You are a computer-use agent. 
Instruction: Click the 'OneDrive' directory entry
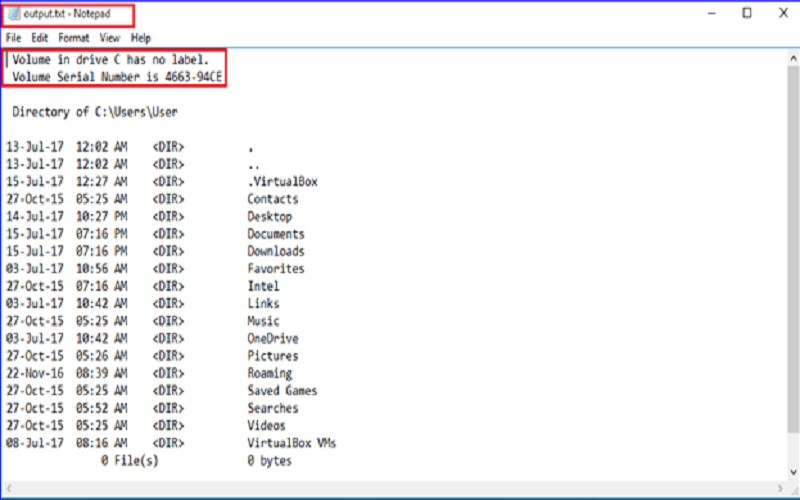273,338
